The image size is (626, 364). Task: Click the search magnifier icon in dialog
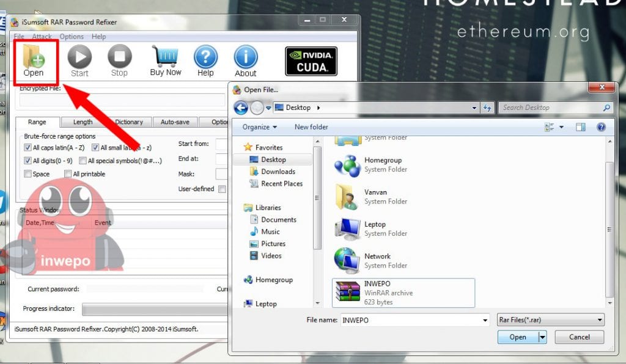(606, 107)
